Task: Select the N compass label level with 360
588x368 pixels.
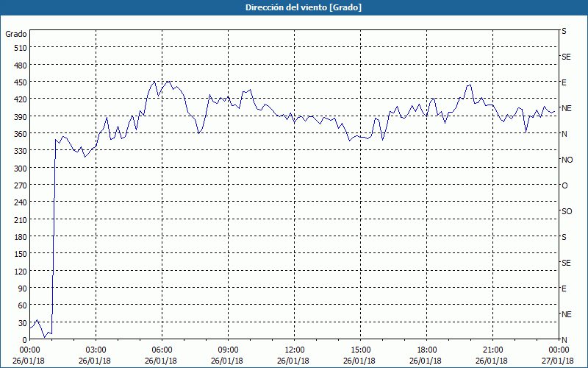Action: 564,134
